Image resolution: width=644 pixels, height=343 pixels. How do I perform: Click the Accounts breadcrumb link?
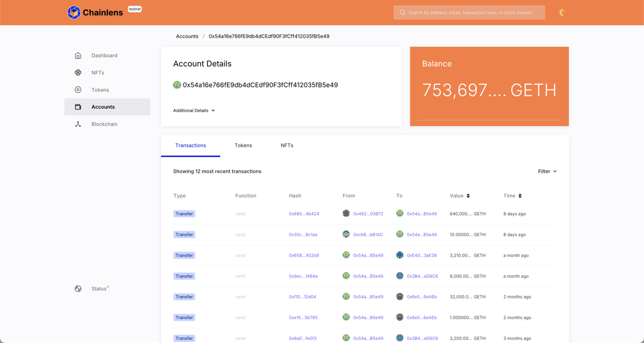pos(187,36)
